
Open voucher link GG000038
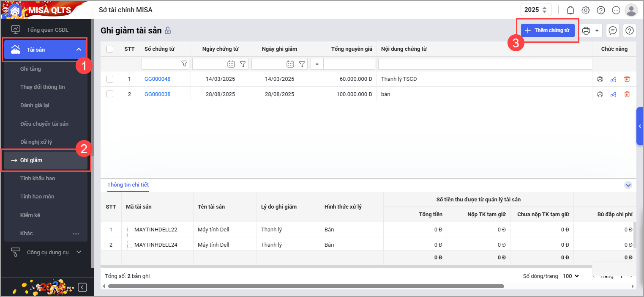coord(157,94)
